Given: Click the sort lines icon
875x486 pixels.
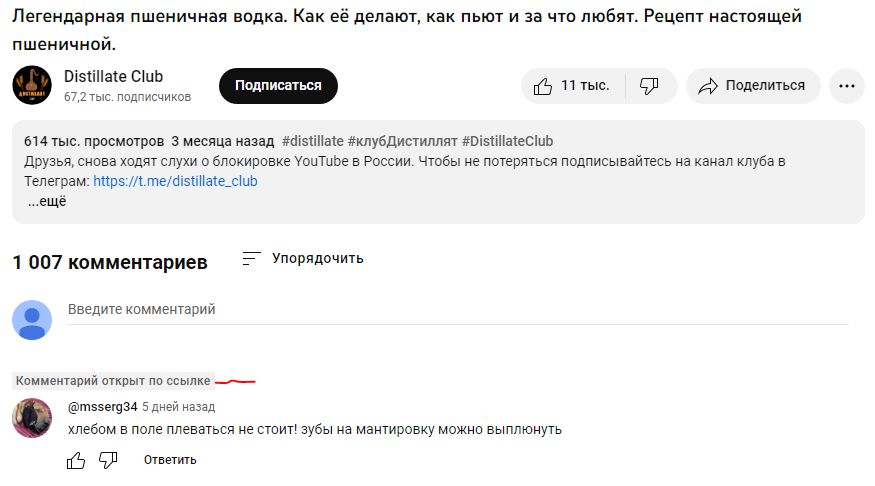Looking at the screenshot, I should (x=252, y=259).
